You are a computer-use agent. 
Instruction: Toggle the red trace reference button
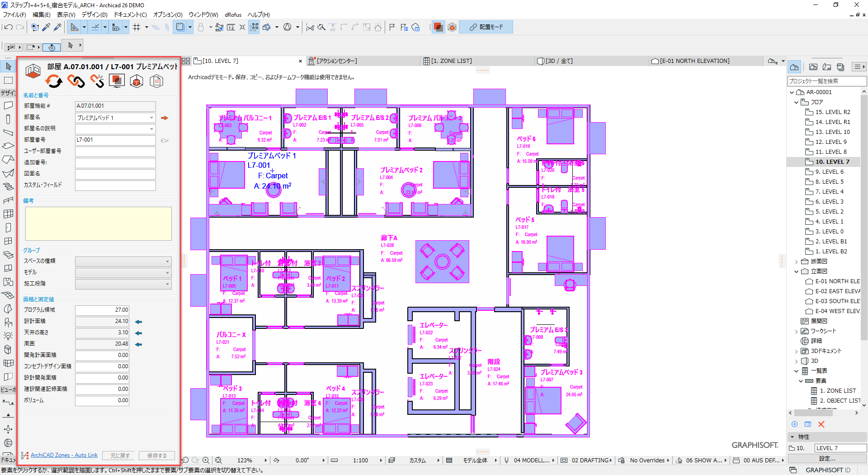click(438, 27)
